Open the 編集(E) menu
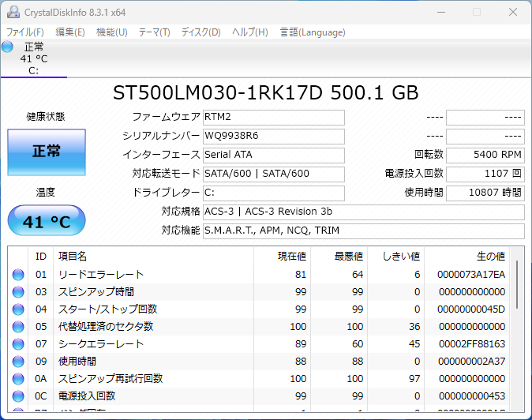Viewport: 532px width, 420px height. pos(70,32)
